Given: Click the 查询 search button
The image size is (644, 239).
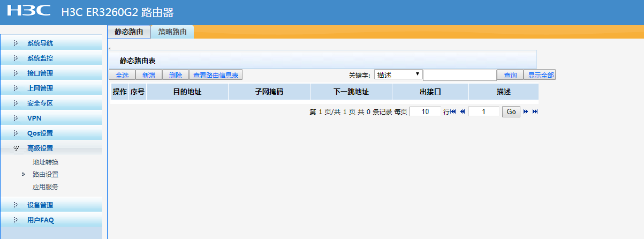Looking at the screenshot, I should point(510,75).
